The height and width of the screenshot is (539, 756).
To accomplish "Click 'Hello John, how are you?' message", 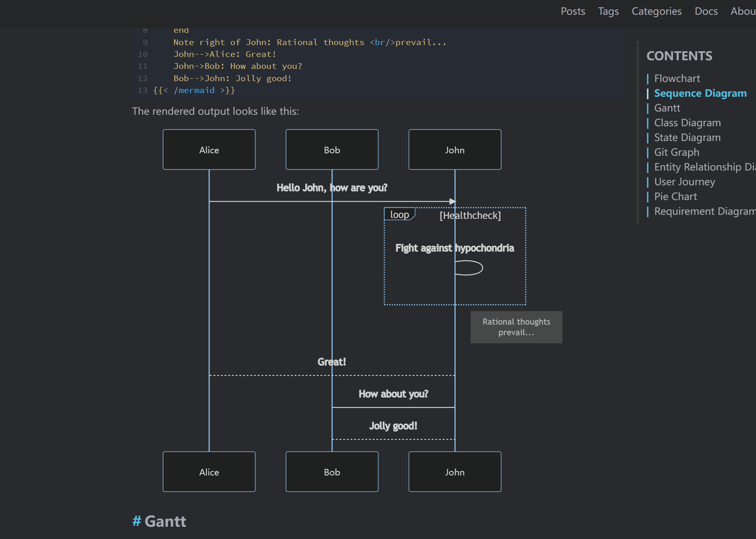I will pyautogui.click(x=332, y=188).
